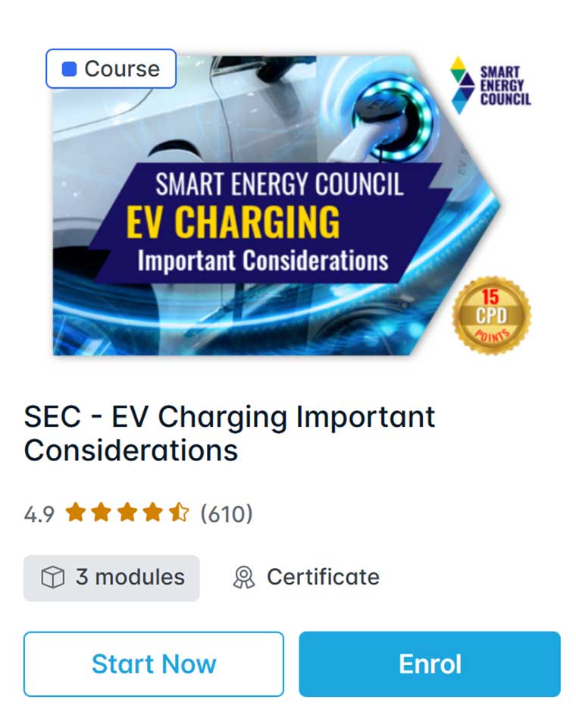
Task: Open the SEC - EV Charging course title
Action: (229, 433)
